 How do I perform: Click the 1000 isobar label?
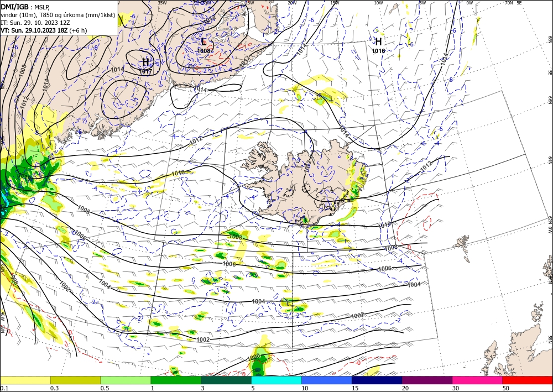tap(254, 357)
